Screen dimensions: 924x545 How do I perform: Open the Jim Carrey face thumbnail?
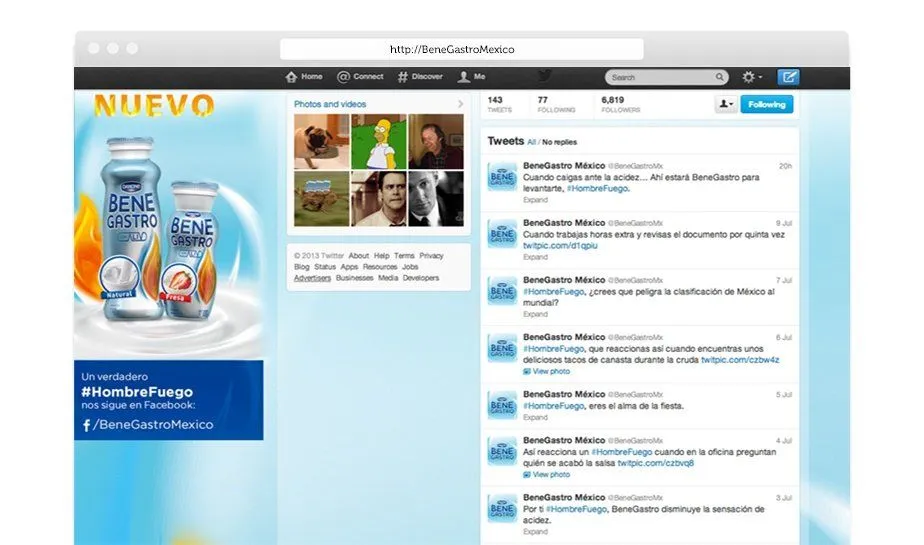tap(379, 199)
